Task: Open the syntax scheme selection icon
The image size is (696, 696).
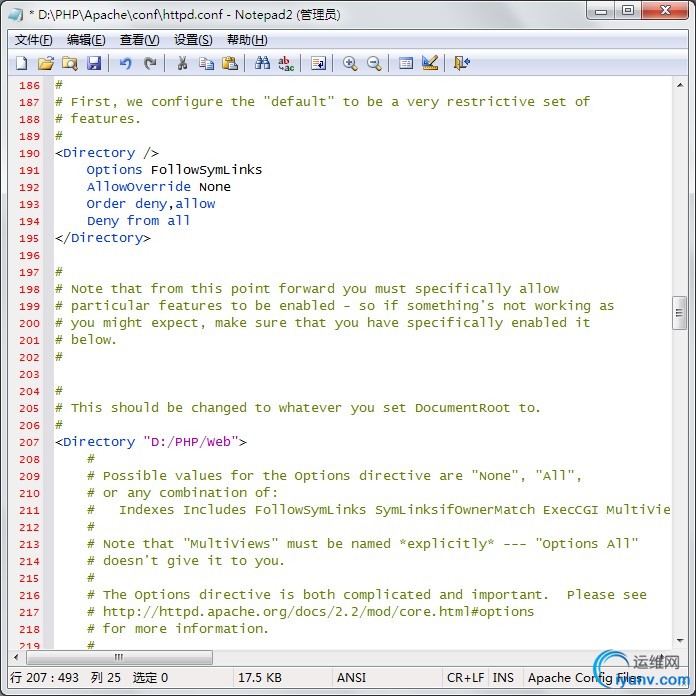Action: coord(406,63)
